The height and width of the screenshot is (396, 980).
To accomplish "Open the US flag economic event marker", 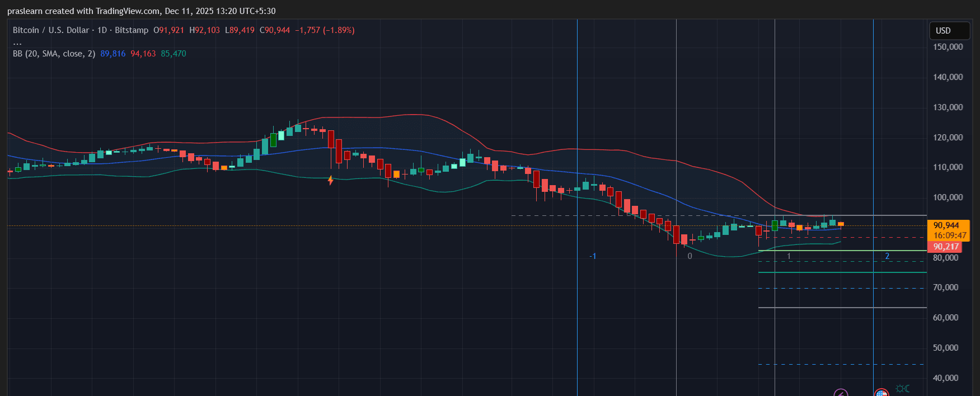I will (x=881, y=393).
